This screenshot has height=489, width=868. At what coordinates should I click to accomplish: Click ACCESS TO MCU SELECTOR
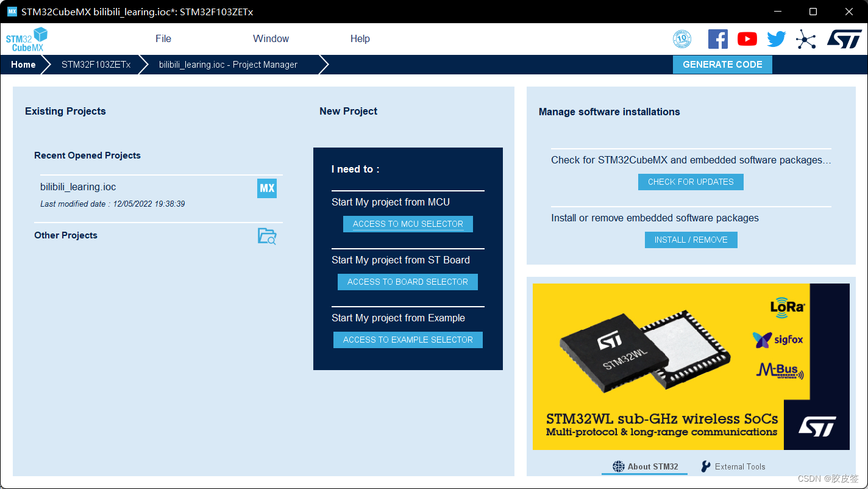408,224
